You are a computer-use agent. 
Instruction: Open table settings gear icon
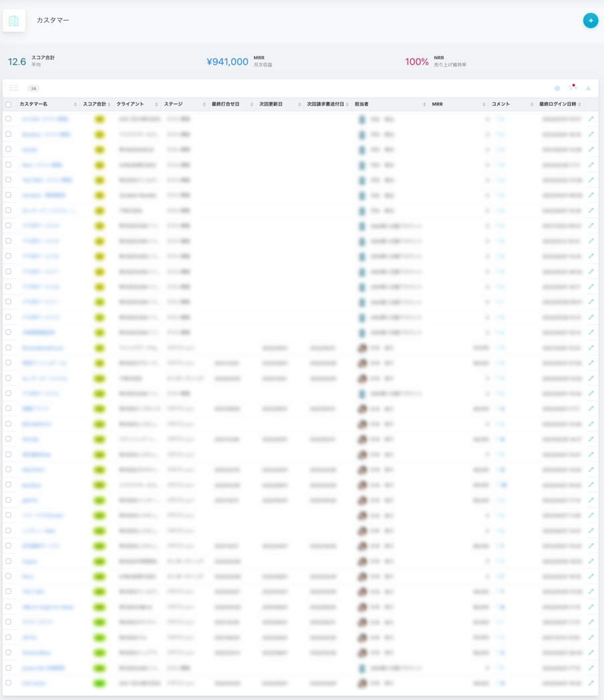click(x=557, y=88)
